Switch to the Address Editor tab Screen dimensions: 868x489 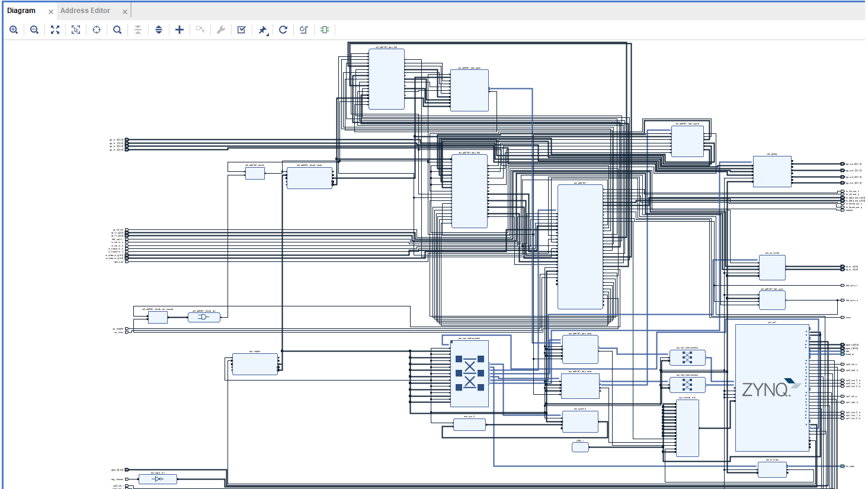tap(85, 11)
